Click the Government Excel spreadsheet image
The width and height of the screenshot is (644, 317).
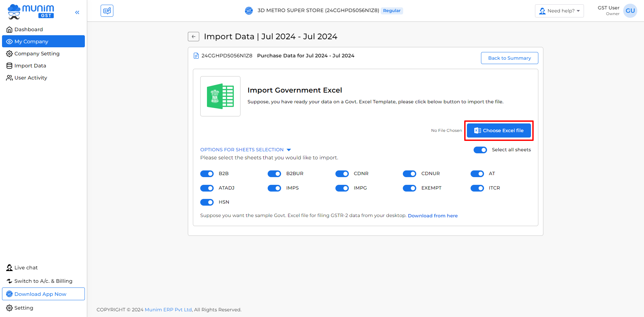220,96
